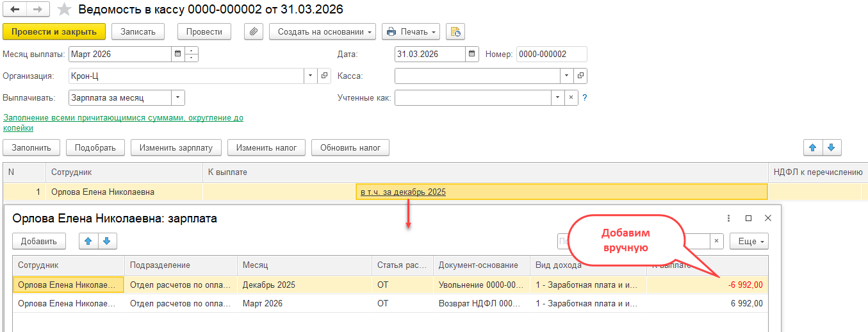Click Изменить зарплату button
The image size is (868, 332).
click(176, 147)
